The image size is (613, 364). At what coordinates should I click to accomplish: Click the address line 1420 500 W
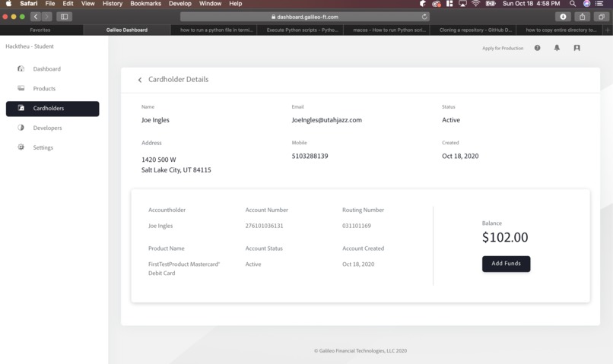click(158, 160)
